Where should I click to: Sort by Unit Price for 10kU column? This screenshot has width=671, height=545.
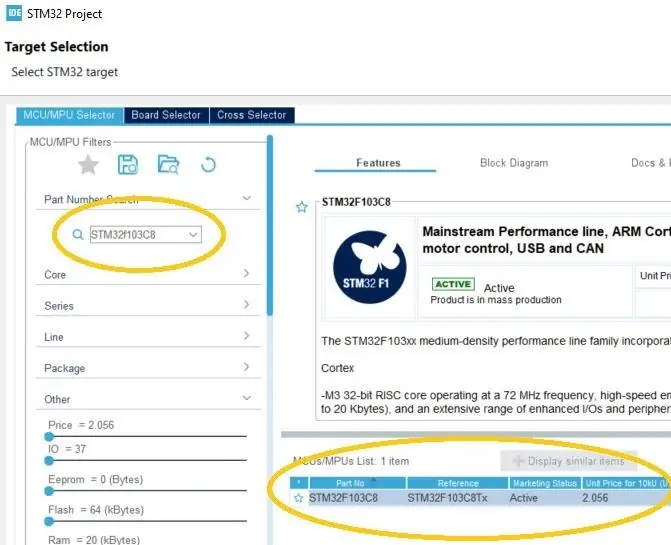[x=626, y=483]
